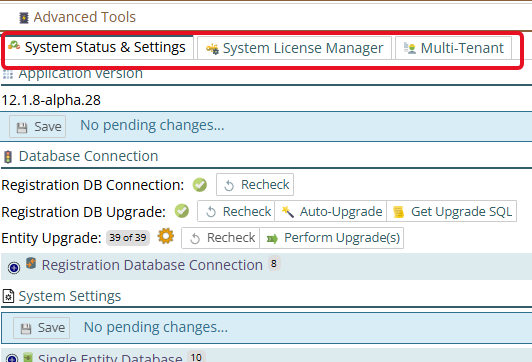The width and height of the screenshot is (532, 362).
Task: Click the System License Manager gear icon
Action: tap(213, 49)
